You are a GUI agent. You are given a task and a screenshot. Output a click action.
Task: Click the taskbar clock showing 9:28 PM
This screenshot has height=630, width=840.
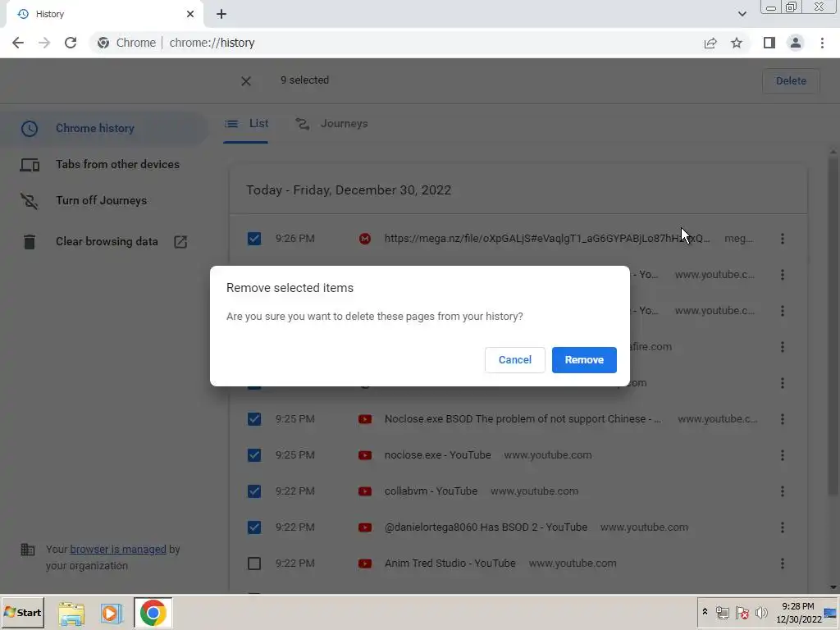797,613
